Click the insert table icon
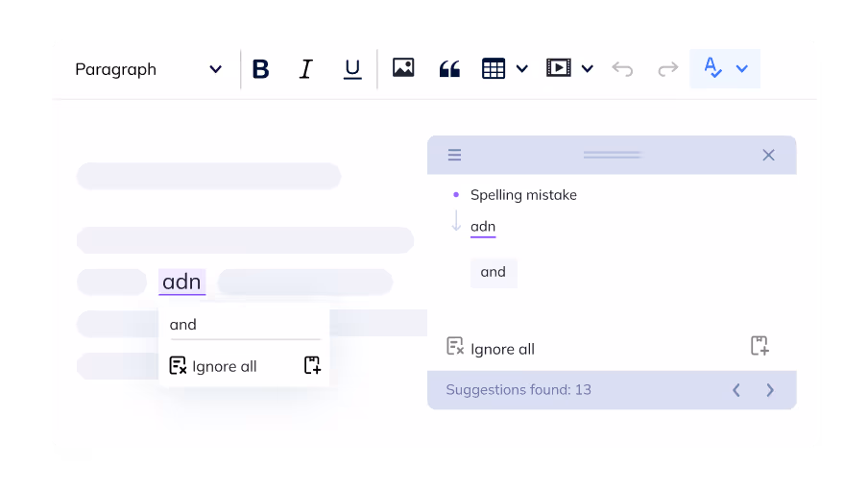This screenshot has height=492, width=868. (x=494, y=69)
